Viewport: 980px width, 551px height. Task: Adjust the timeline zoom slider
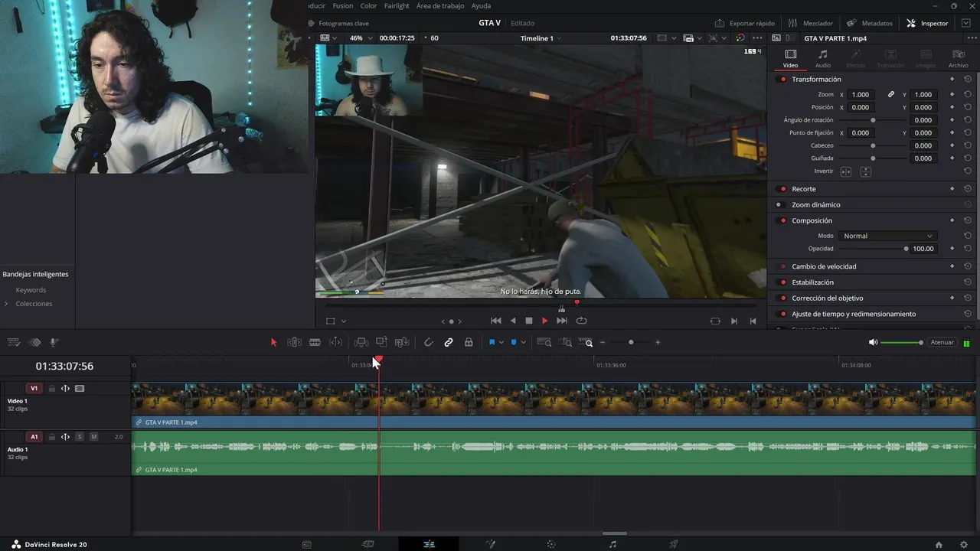[x=631, y=342]
